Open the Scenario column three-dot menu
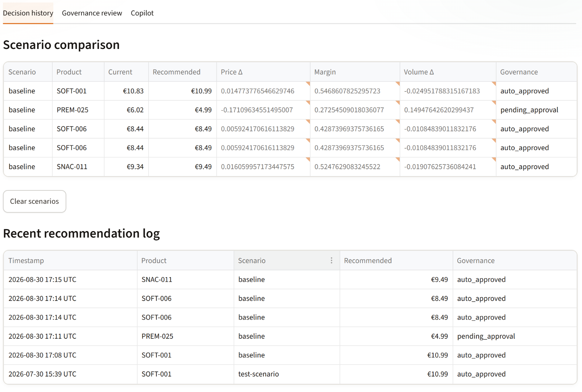The width and height of the screenshot is (582, 392). coord(331,260)
